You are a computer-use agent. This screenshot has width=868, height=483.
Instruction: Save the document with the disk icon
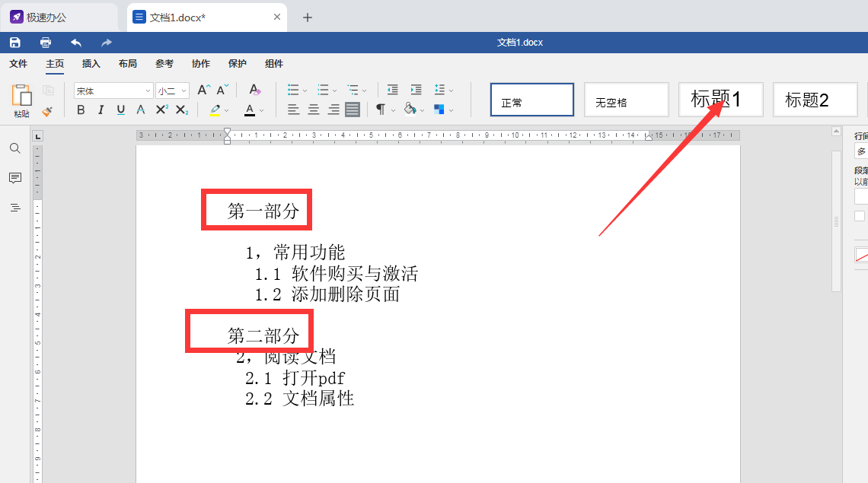pos(15,43)
